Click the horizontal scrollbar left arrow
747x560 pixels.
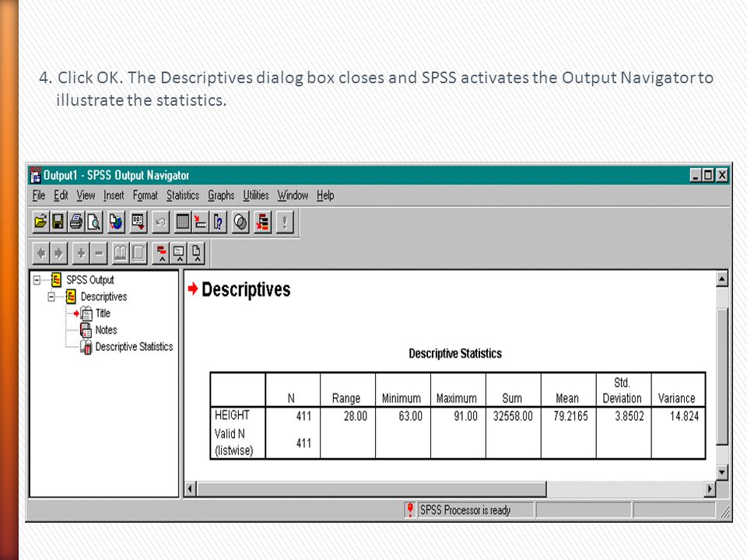point(191,488)
